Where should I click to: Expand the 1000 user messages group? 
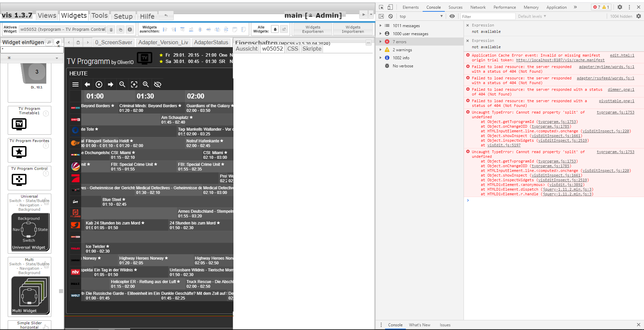[380, 34]
